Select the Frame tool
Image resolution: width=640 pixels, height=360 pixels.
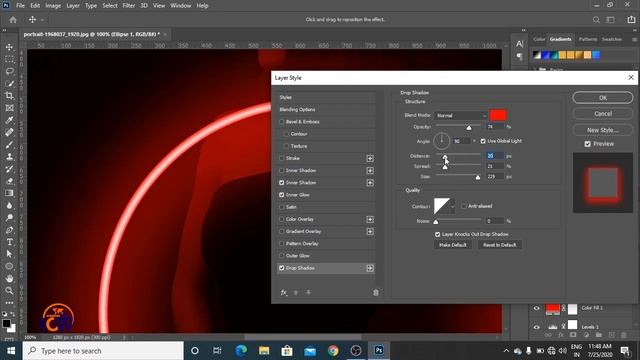click(x=9, y=108)
